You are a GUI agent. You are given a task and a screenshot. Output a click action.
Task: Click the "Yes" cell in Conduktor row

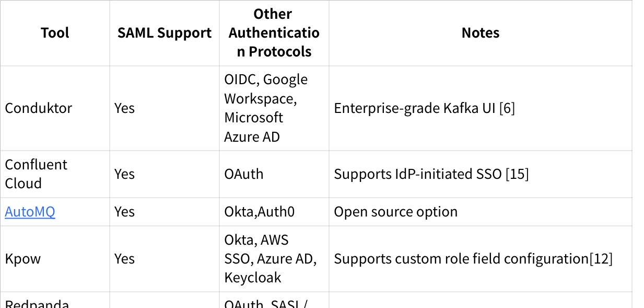[x=124, y=108]
